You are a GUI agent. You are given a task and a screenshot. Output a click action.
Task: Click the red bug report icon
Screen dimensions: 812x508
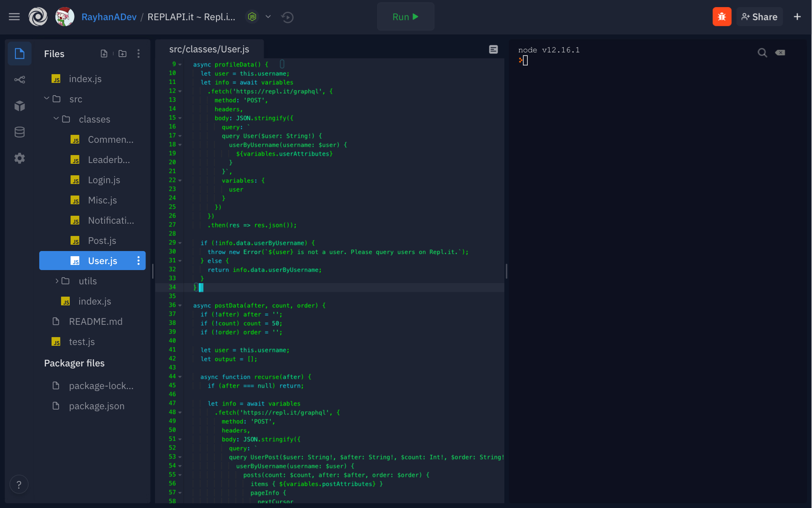(x=722, y=17)
